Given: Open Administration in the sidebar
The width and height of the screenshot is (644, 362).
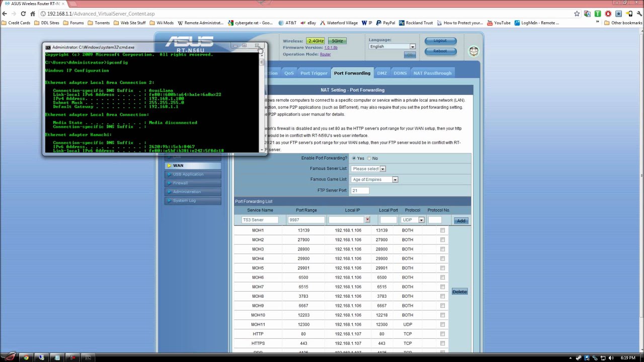Looking at the screenshot, I should (193, 192).
